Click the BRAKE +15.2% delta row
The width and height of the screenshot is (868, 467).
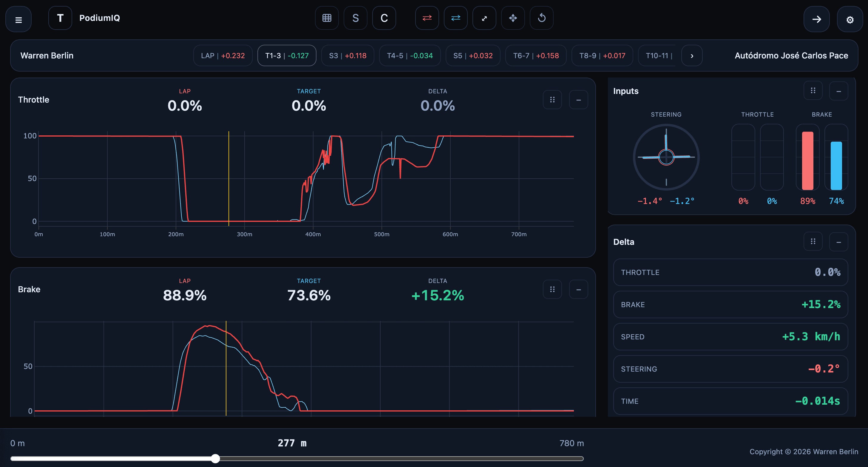pos(730,304)
